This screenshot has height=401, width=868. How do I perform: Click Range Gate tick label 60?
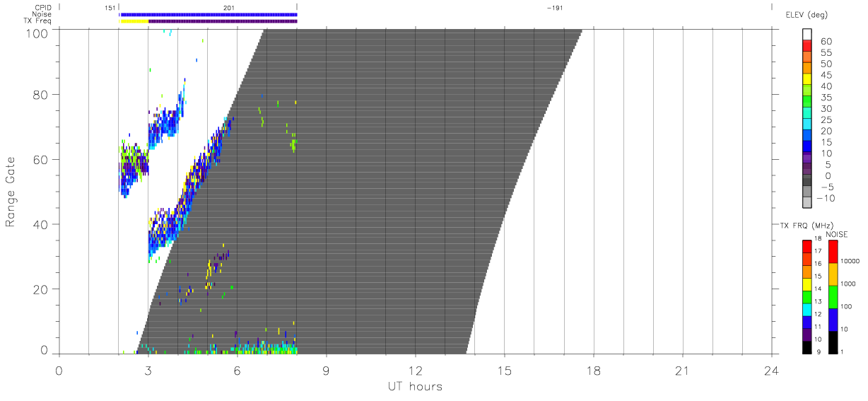coord(40,159)
